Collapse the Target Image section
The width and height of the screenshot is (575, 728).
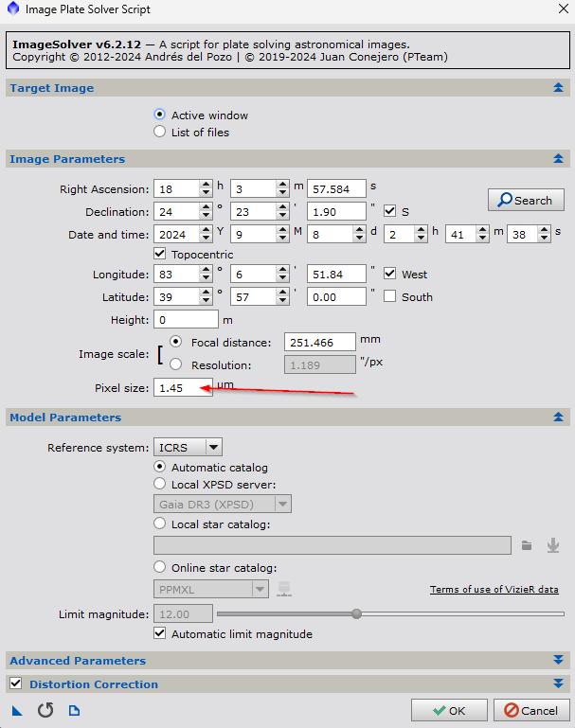(x=558, y=88)
